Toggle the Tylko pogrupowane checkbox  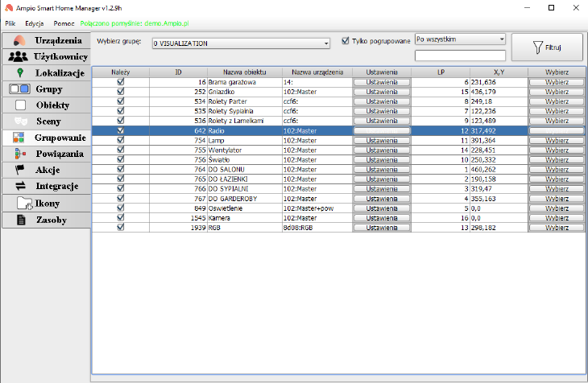point(346,41)
